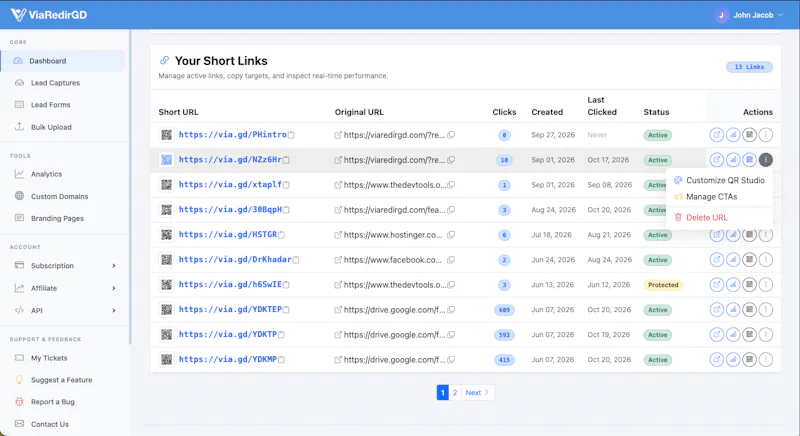800x436 pixels.
Task: Open more options for YDKTEP row
Action: pyautogui.click(x=765, y=310)
